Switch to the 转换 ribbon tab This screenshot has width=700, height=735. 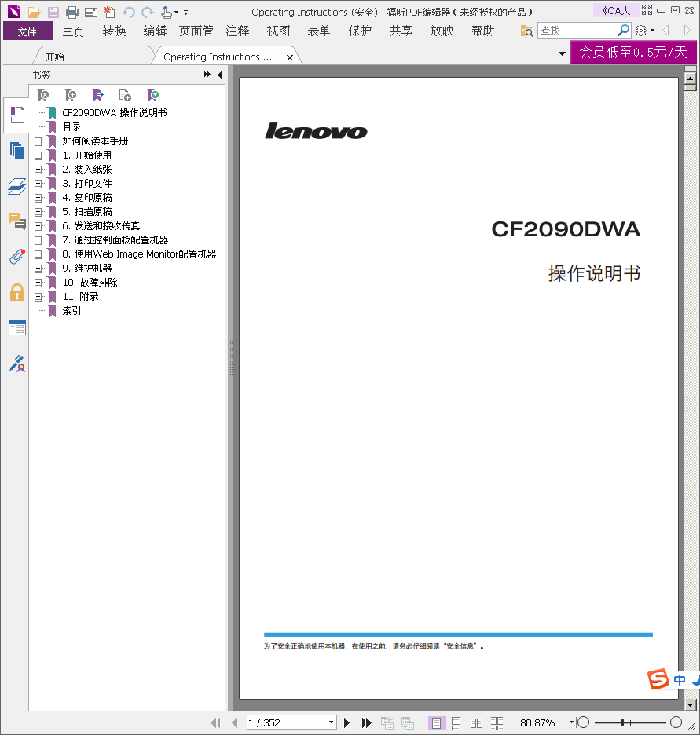coord(115,31)
